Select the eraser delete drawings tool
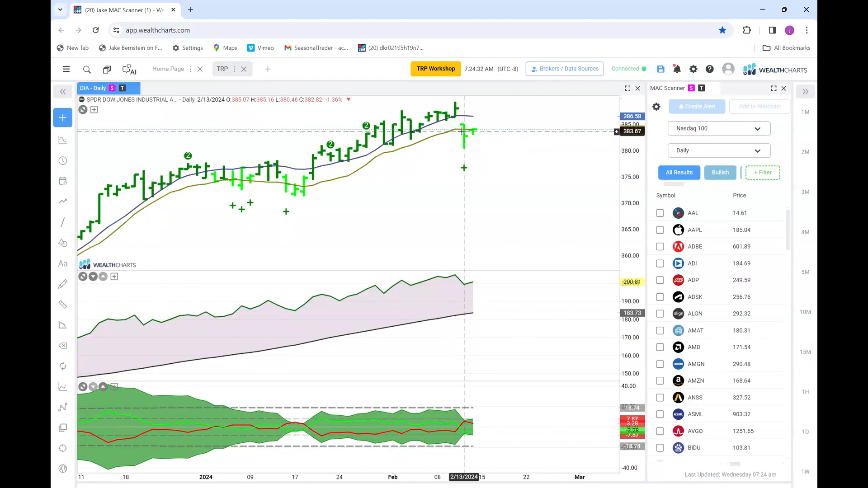 (63, 346)
